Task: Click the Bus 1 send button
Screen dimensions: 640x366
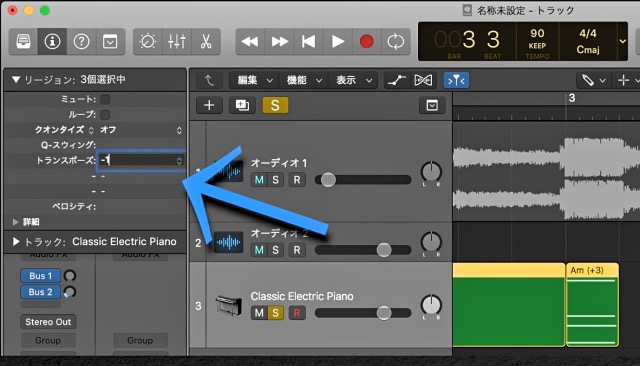Action: click(40, 276)
